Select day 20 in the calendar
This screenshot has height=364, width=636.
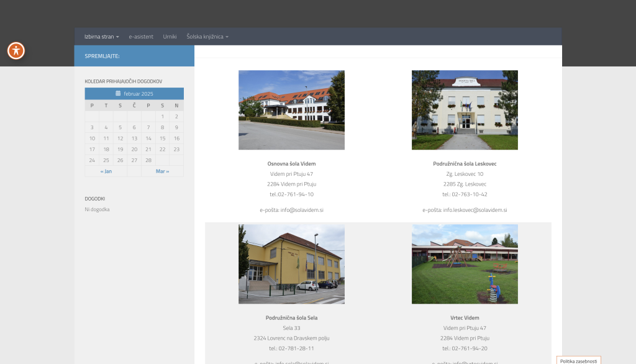[134, 149]
